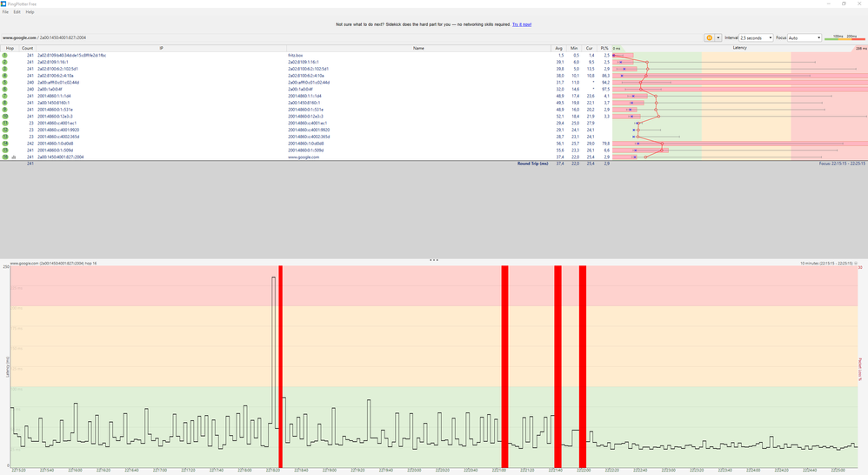The width and height of the screenshot is (868, 475).
Task: Select hop 3 green circle icon
Action: [5, 69]
